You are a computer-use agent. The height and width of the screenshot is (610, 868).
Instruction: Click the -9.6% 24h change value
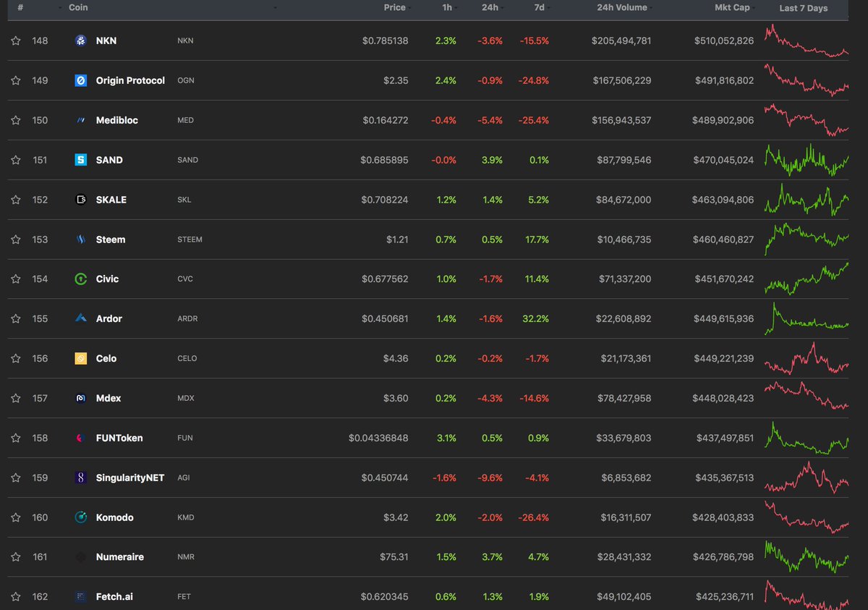[x=488, y=478]
